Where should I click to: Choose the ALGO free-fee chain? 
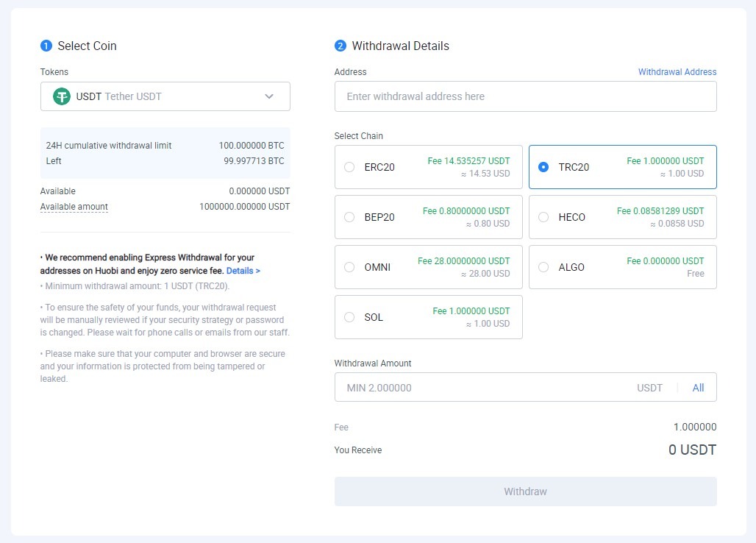(622, 267)
